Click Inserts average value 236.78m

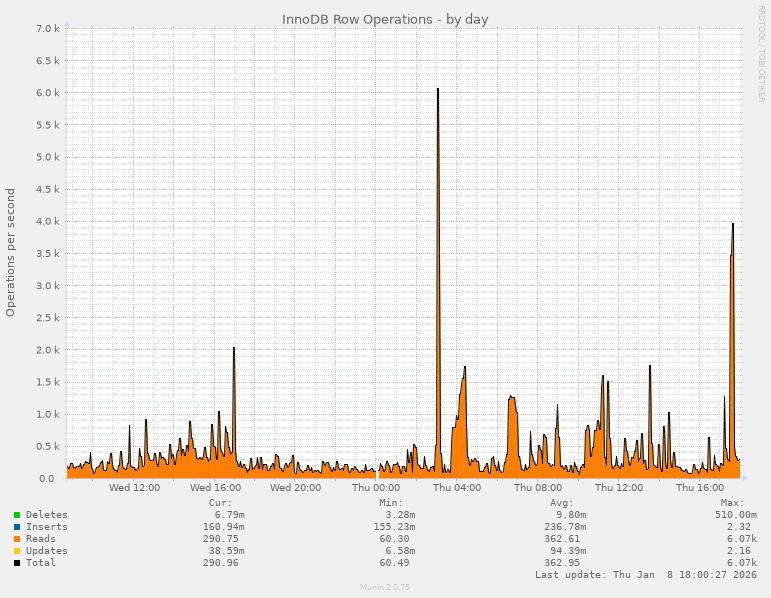[x=565, y=527]
